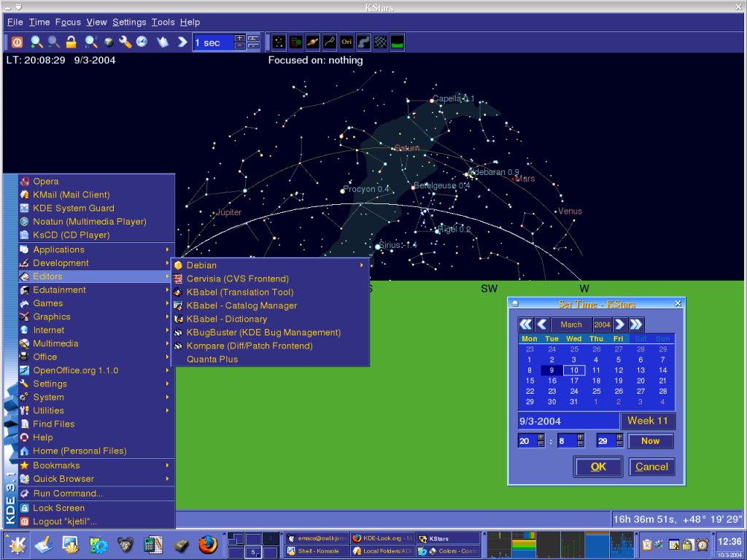Image resolution: width=747 pixels, height=560 pixels.
Task: Expand the Games submenu
Action: point(97,303)
